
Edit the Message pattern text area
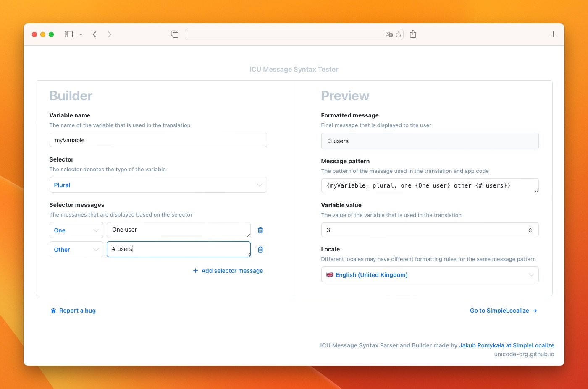430,186
